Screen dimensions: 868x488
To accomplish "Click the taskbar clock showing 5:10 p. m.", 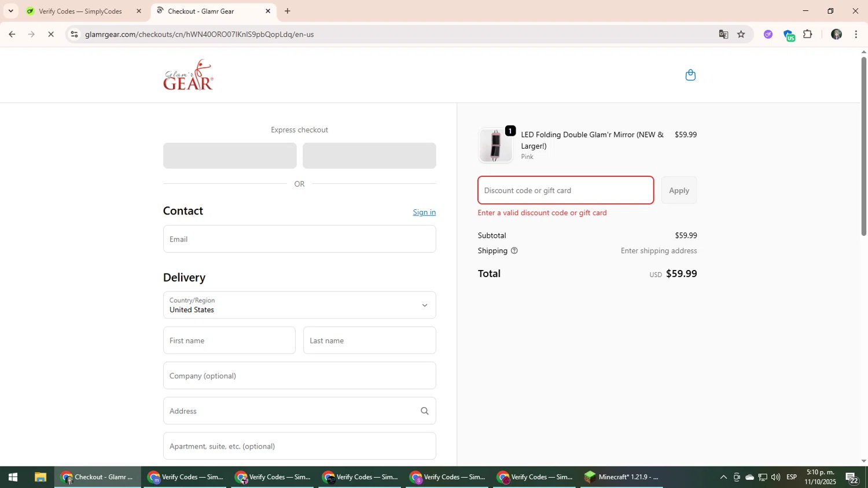I will [x=820, y=477].
